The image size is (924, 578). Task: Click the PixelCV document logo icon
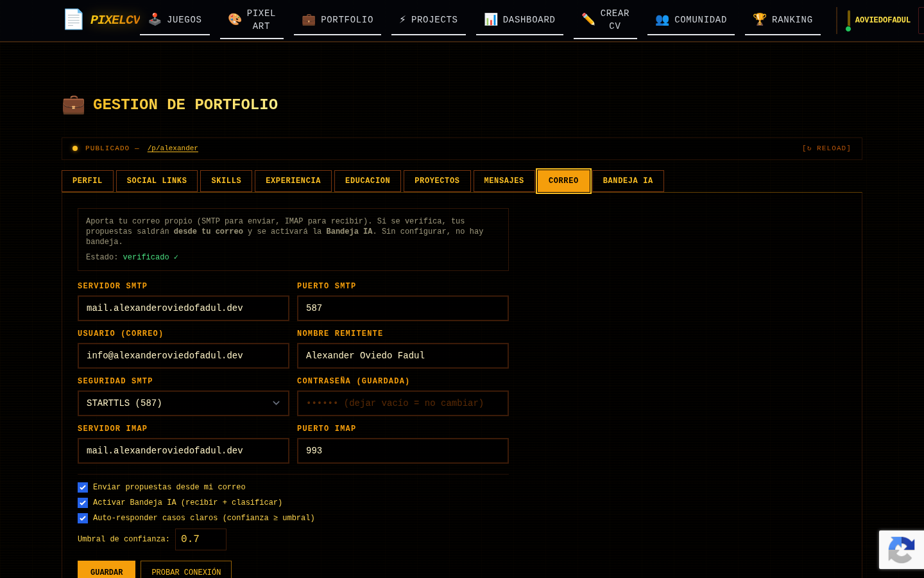[x=73, y=19]
